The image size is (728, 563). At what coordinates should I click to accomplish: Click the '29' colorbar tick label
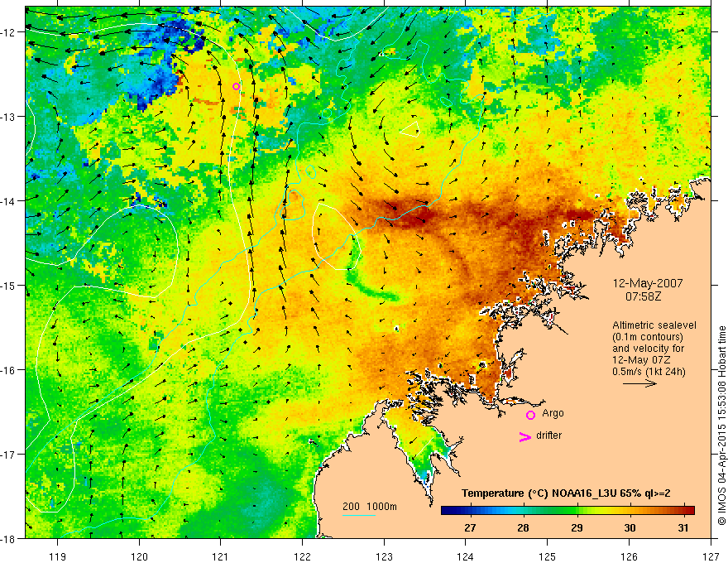pos(577,527)
